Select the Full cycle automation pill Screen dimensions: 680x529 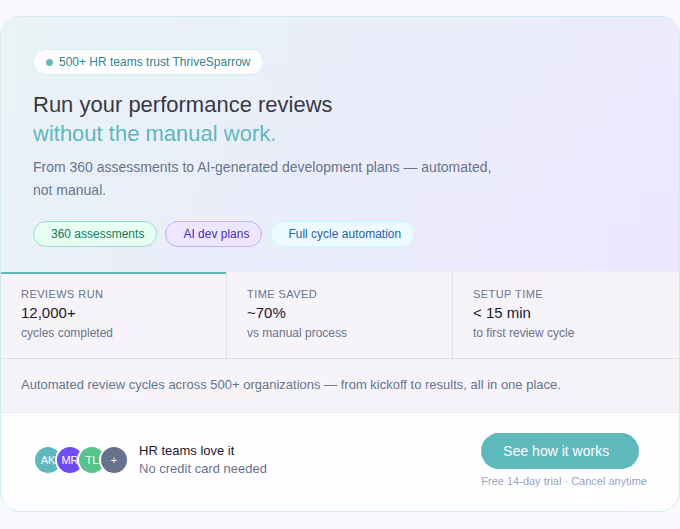[342, 234]
